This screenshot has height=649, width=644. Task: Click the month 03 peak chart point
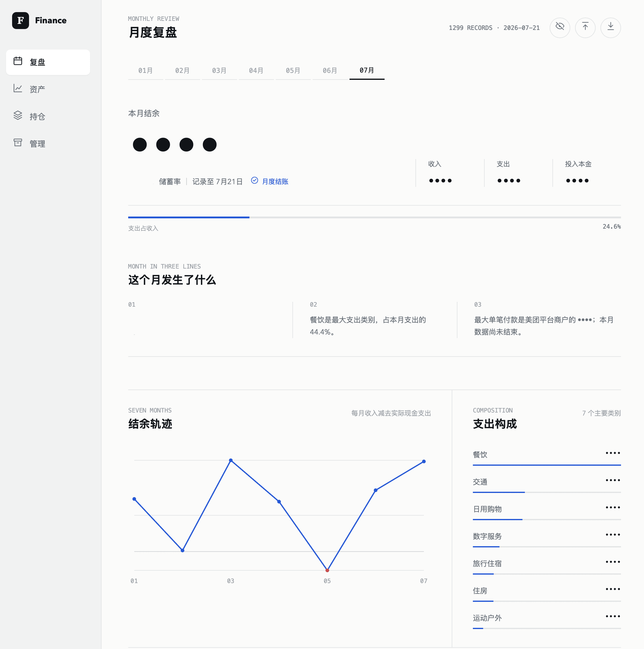pos(231,460)
